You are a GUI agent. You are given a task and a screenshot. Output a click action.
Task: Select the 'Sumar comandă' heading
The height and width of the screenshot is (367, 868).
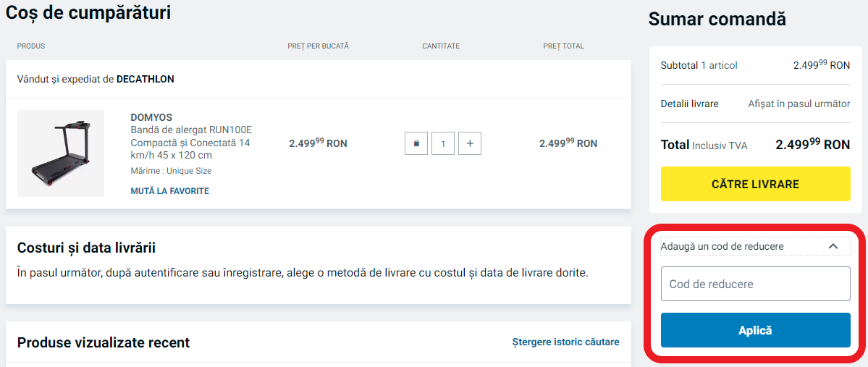tap(717, 19)
